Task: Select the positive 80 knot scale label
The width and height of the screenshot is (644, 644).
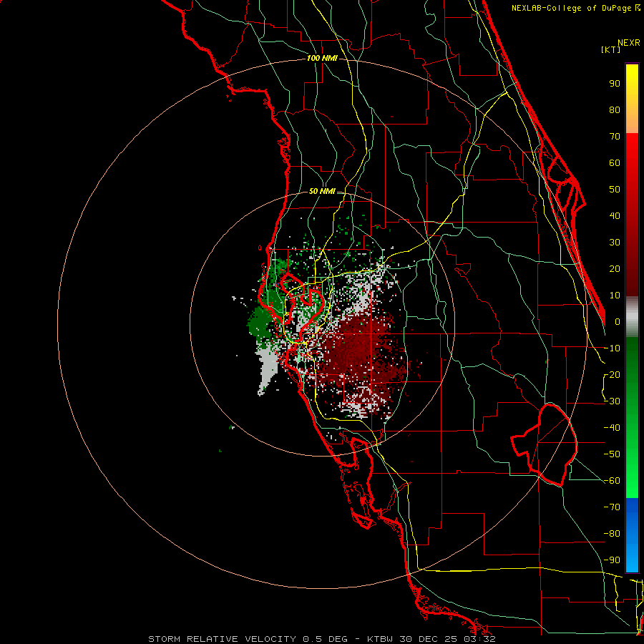Action: (615, 110)
